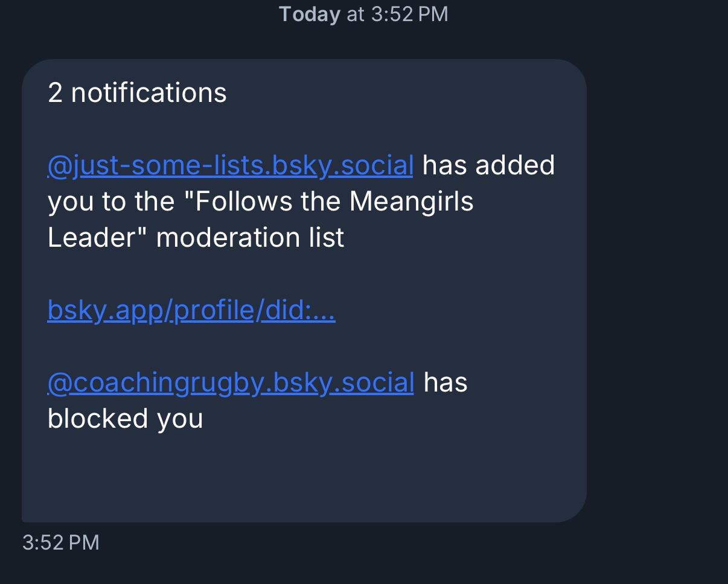Click the "has added" text after the first handle
This screenshot has width=728, height=584.
488,165
